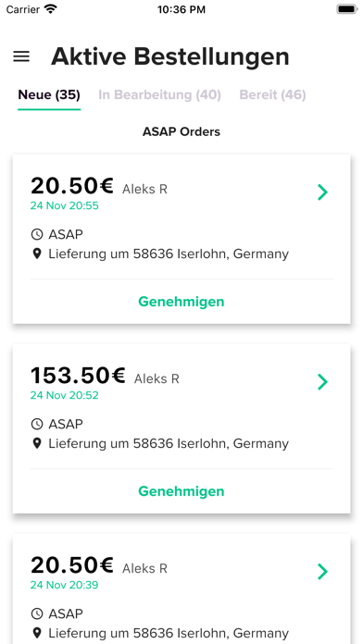Select the 153.50€ order amount
The width and height of the screenshot is (363, 644).
click(78, 376)
